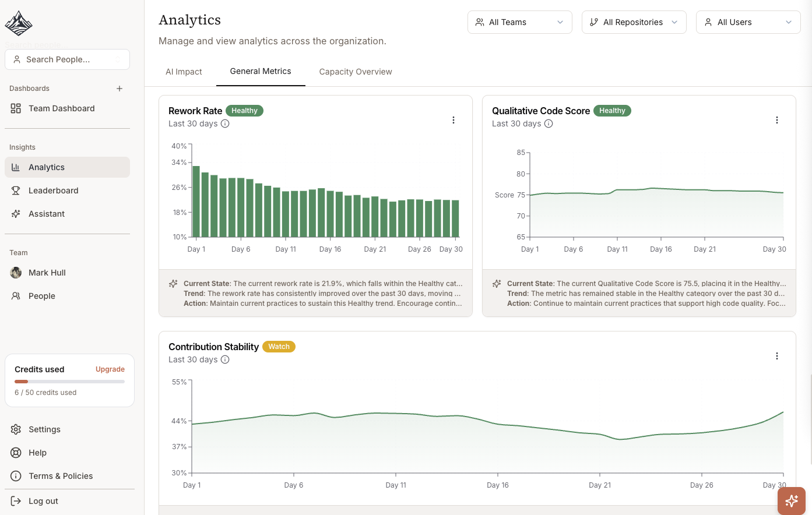Screen dimensions: 812x515
Task: Click the Search People input field
Action: tap(67, 59)
